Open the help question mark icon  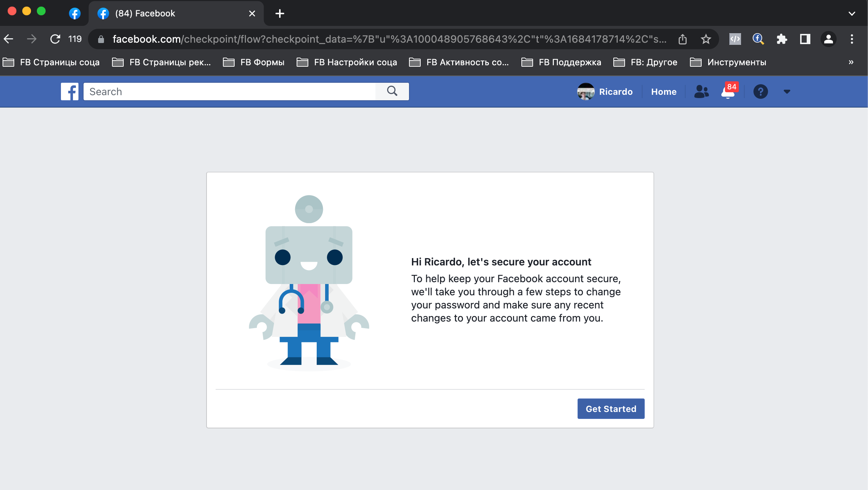click(761, 92)
